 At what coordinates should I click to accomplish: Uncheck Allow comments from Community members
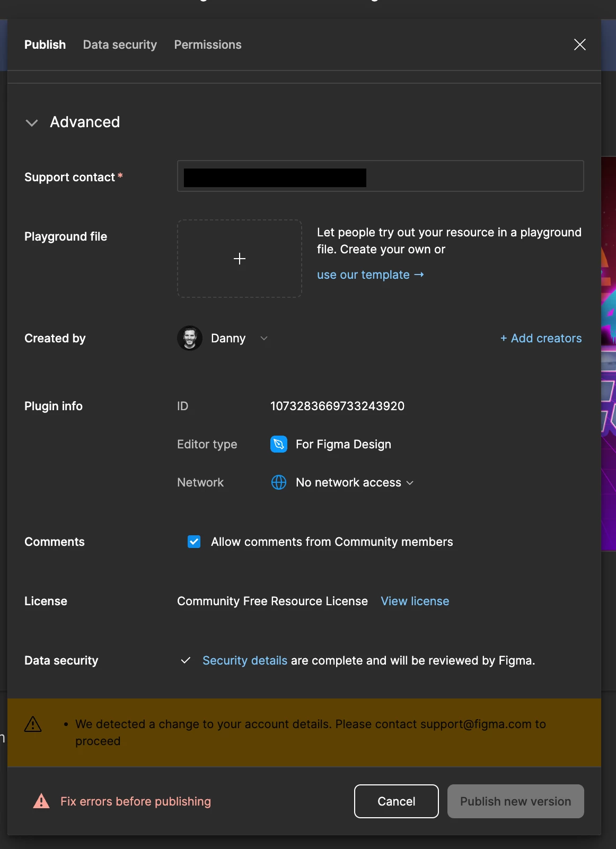coord(194,542)
